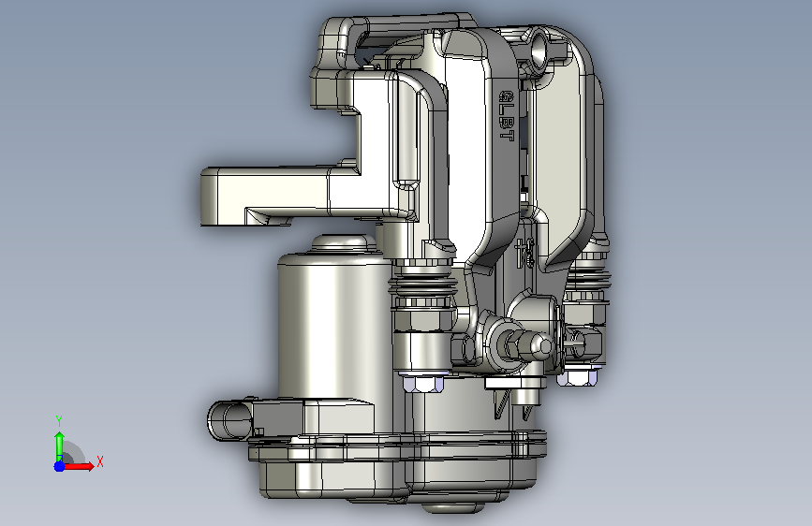Click the green Y axis arrow of the triad

tap(59, 446)
